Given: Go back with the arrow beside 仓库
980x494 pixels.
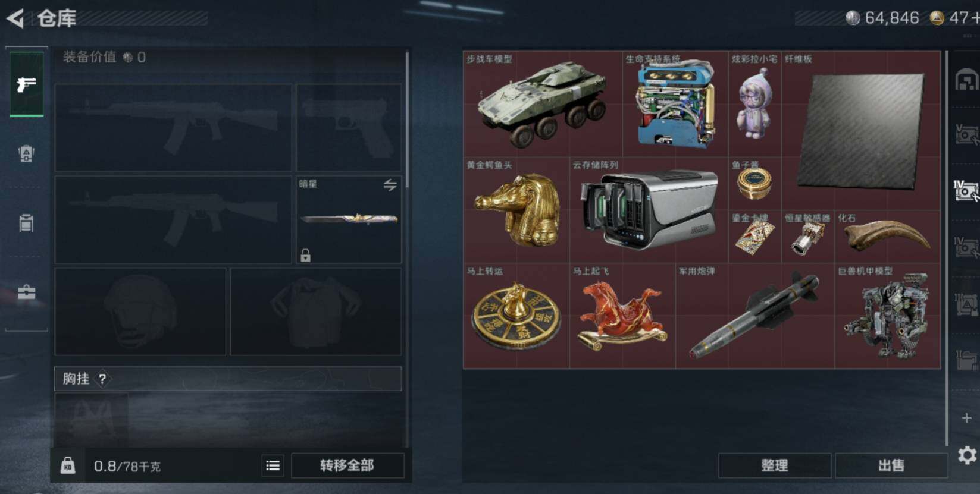Looking at the screenshot, I should pyautogui.click(x=15, y=18).
